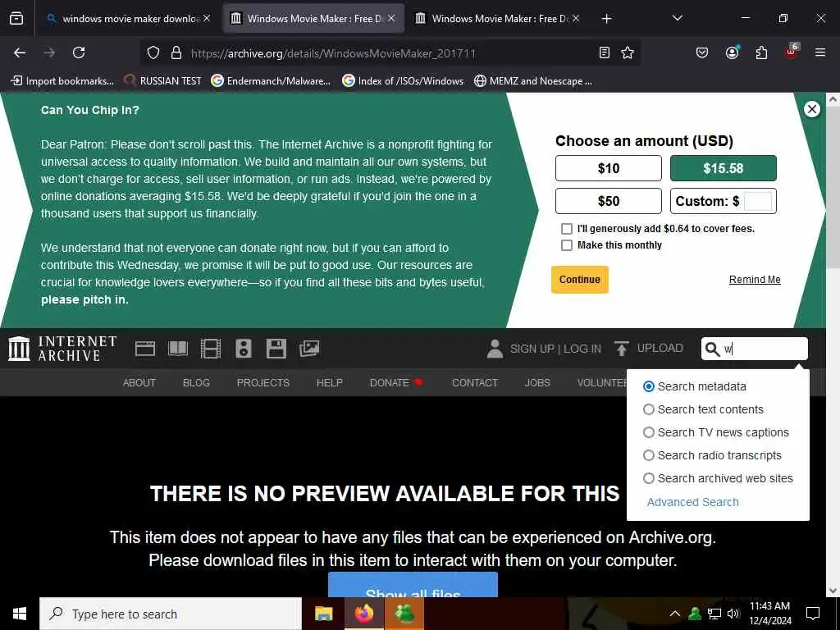Go back to previous page
The height and width of the screenshot is (630, 840).
(x=20, y=52)
